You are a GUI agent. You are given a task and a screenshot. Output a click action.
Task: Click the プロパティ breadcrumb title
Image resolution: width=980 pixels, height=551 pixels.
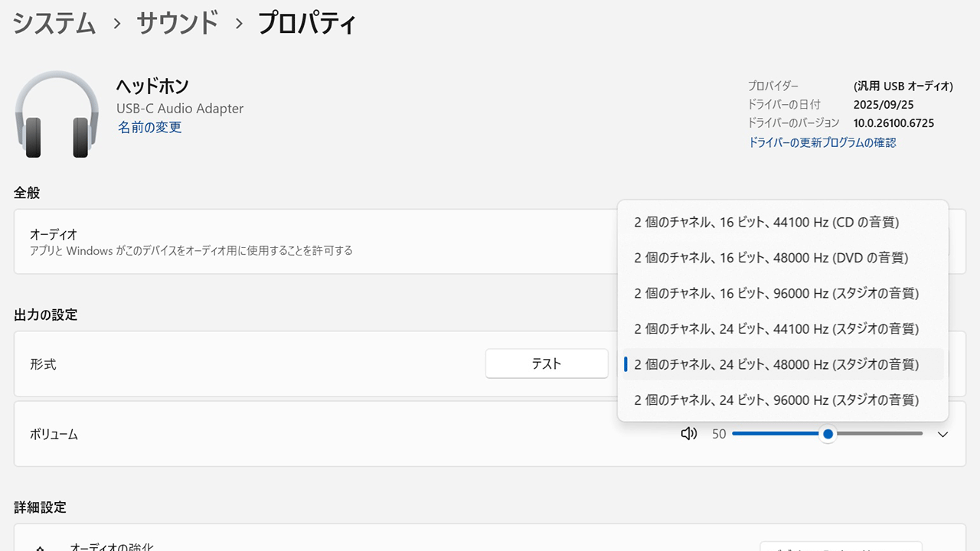307,23
